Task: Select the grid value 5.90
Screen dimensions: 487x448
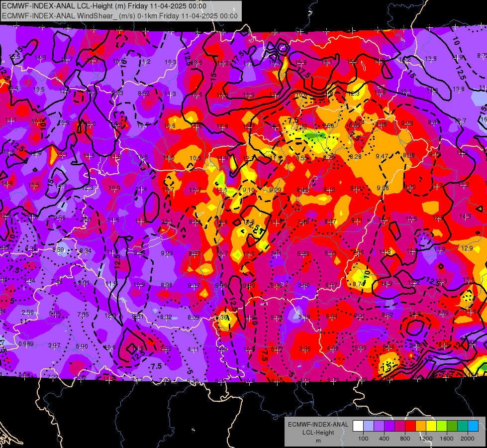Action: click(x=82, y=346)
